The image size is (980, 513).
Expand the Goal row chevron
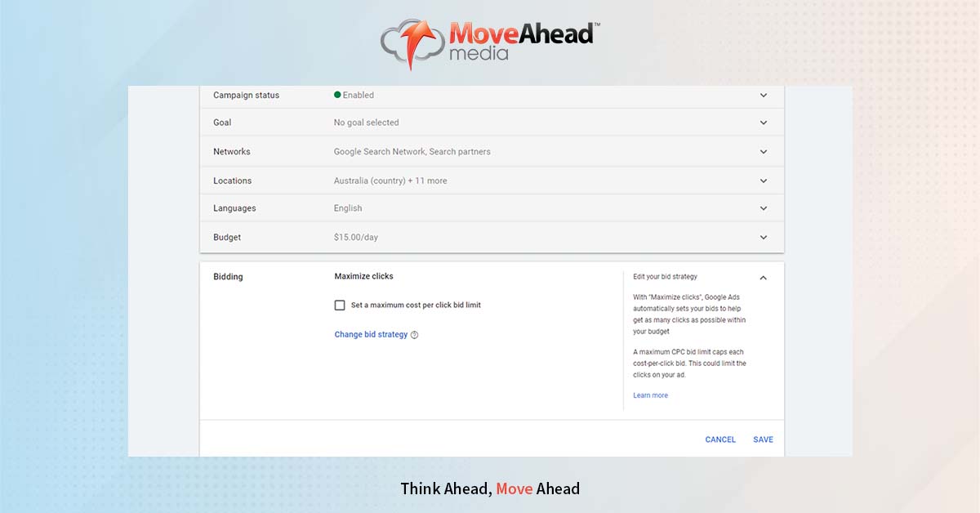tap(764, 123)
